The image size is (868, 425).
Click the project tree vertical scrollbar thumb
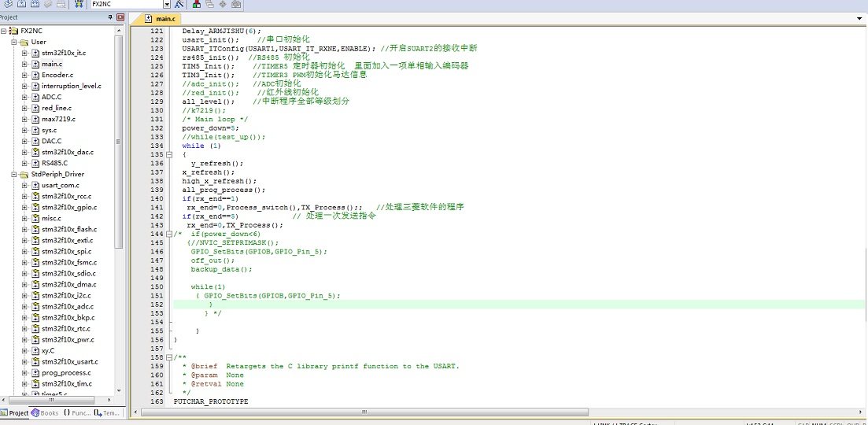119,141
